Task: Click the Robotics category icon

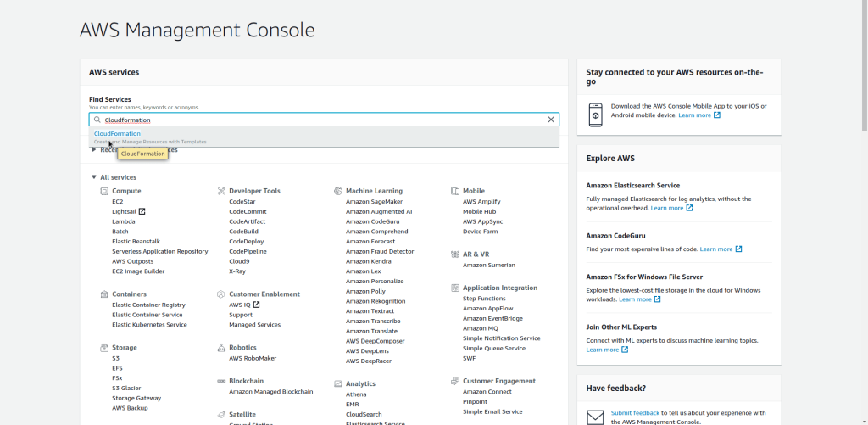Action: tap(221, 348)
